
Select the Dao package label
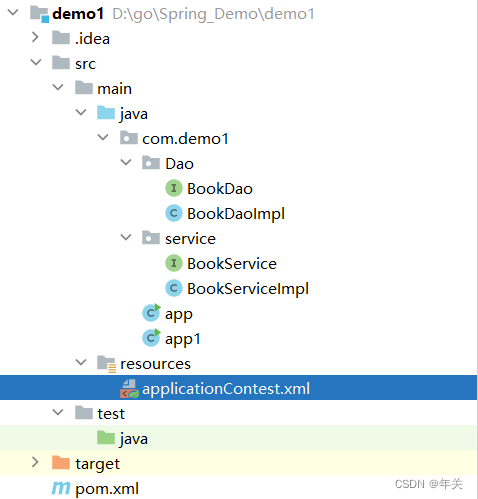[x=179, y=164]
